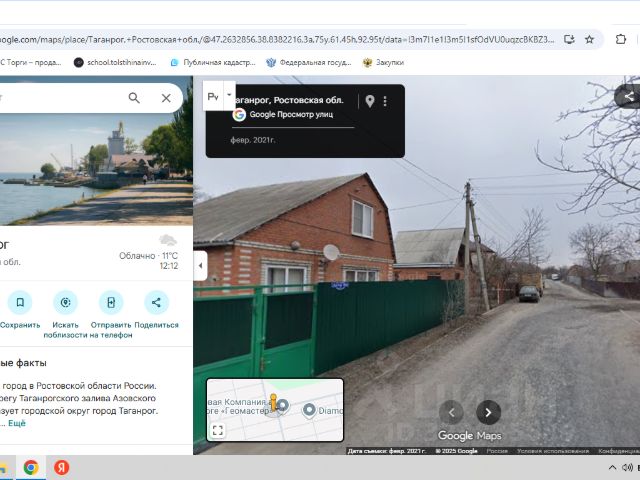Image resolution: width=640 pixels, height=480 pixels.
Task: Expand the minimap to fullscreen
Action: point(218,430)
